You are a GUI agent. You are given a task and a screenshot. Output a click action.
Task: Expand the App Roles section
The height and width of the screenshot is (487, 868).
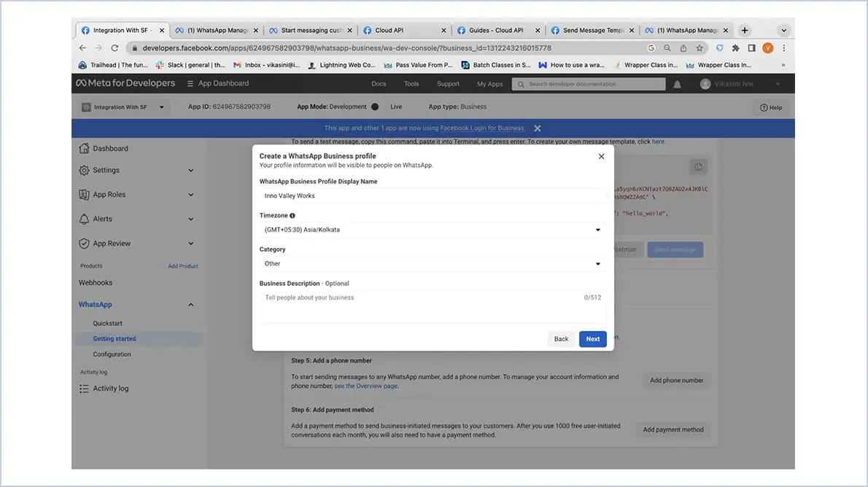point(191,195)
